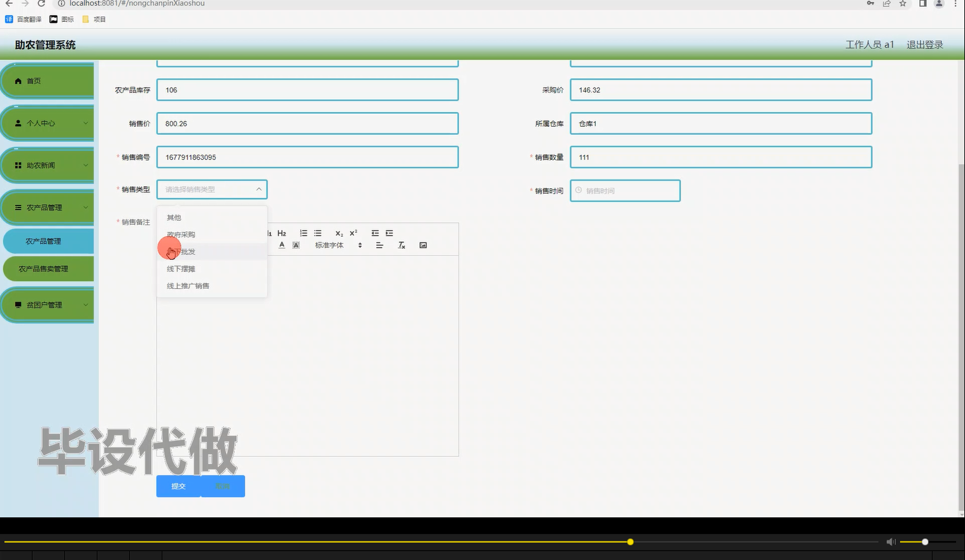Viewport: 965px width, 560px height.
Task: Open the browser side panel
Action: tap(922, 4)
